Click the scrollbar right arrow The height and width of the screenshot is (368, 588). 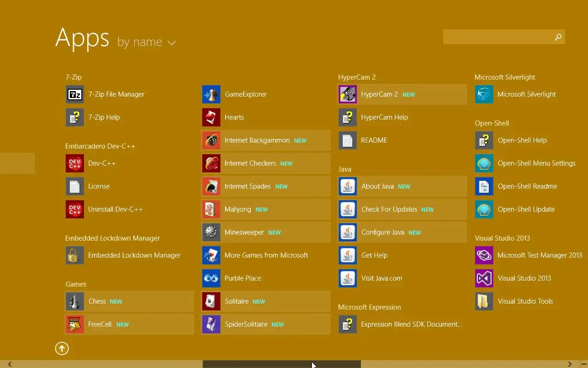click(x=570, y=364)
